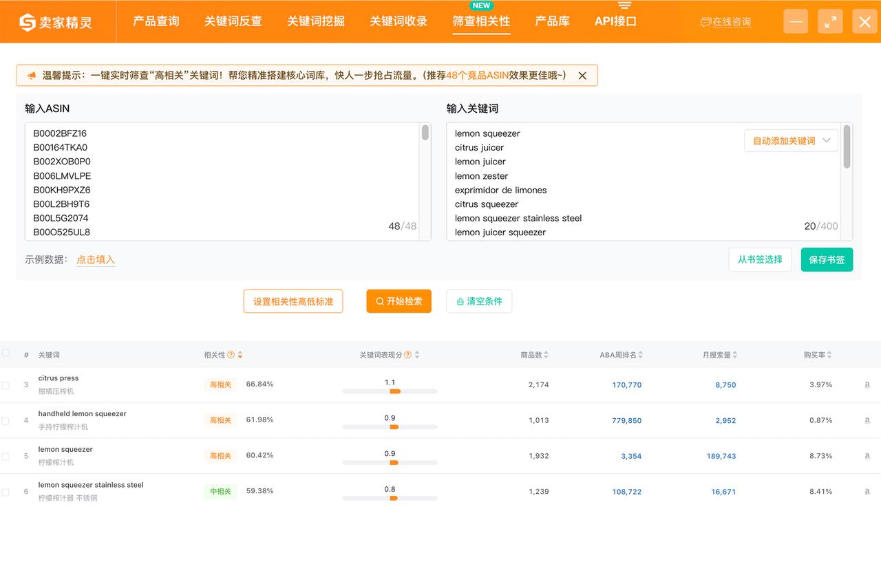This screenshot has width=881, height=588.
Task: Open 在线咨询 online chat
Action: 725,22
